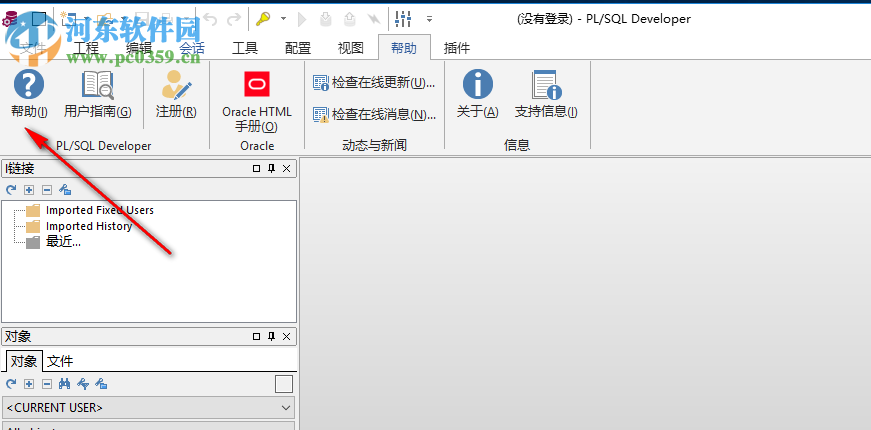Click the Execute play triangle icon
The width and height of the screenshot is (871, 430).
(302, 19)
